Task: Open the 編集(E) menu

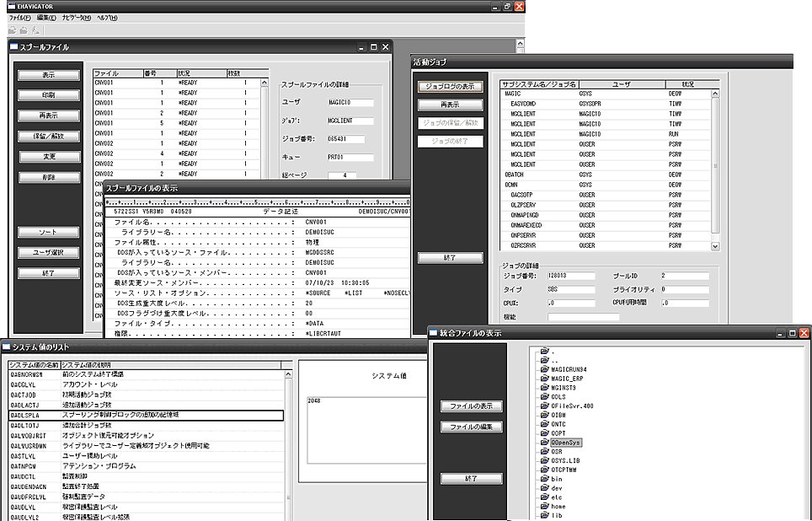Action: 46,18
